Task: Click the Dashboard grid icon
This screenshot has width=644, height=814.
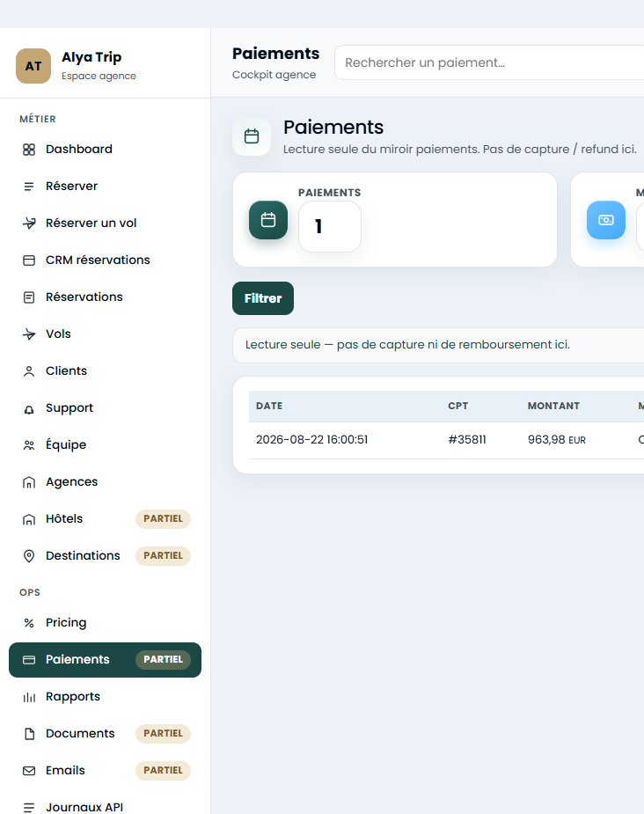Action: 29,150
